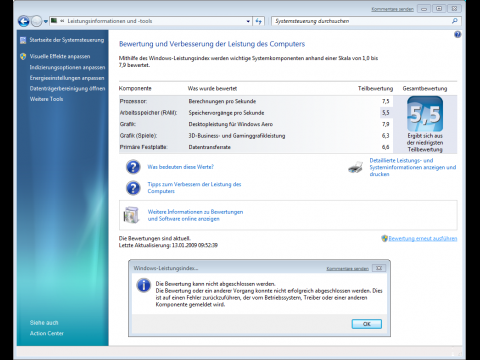Click the Teilbewertung column header
The image size is (480, 360).
pos(375,89)
